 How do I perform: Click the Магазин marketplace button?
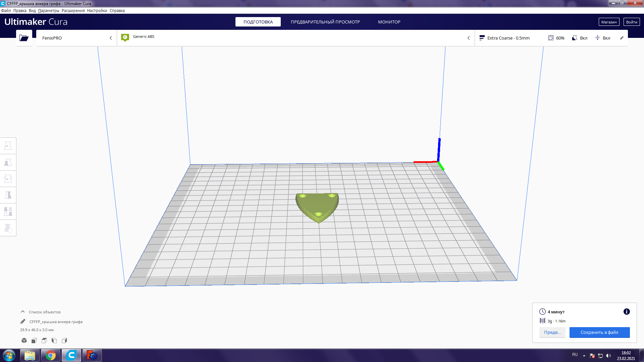608,22
